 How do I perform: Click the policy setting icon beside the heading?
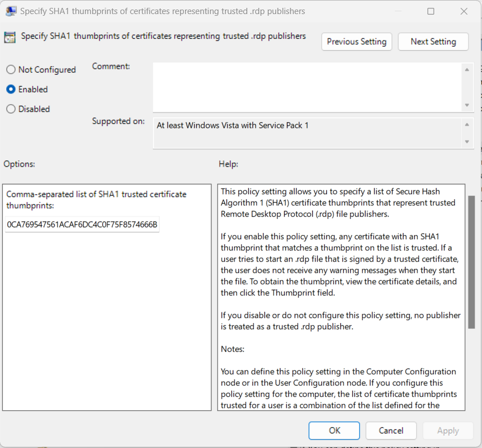point(10,37)
